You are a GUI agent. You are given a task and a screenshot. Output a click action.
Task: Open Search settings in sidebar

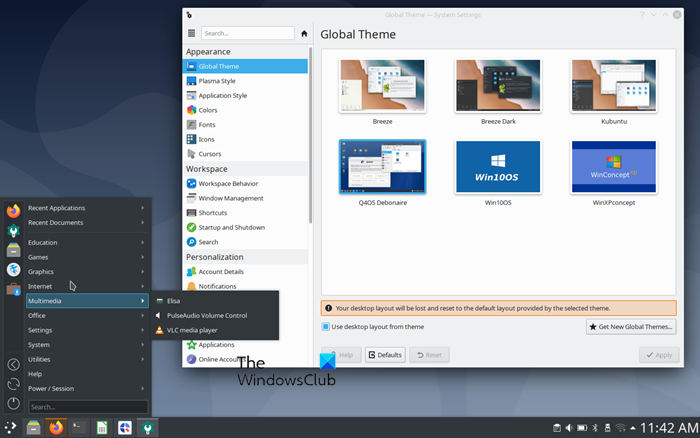[x=245, y=242]
